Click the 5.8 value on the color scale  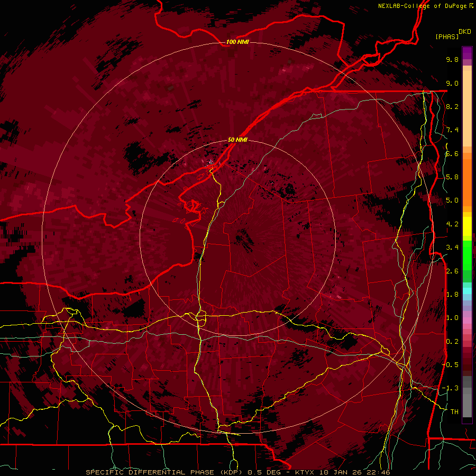[x=452, y=177]
